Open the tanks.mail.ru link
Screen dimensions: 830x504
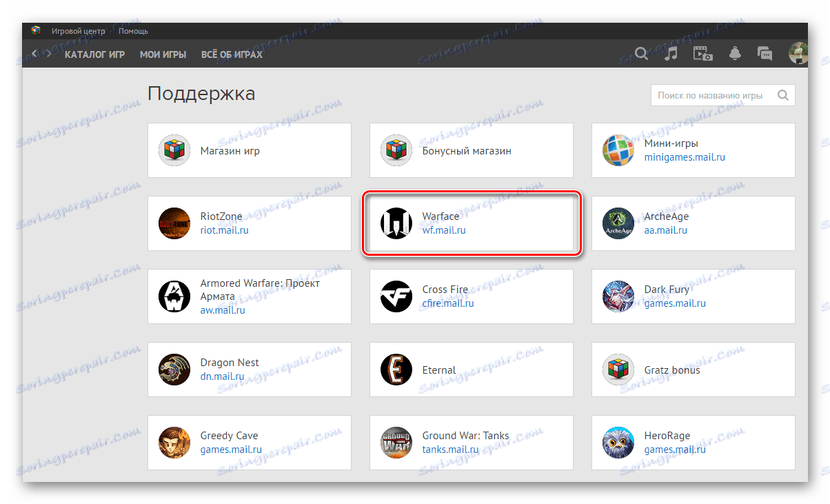(x=451, y=450)
